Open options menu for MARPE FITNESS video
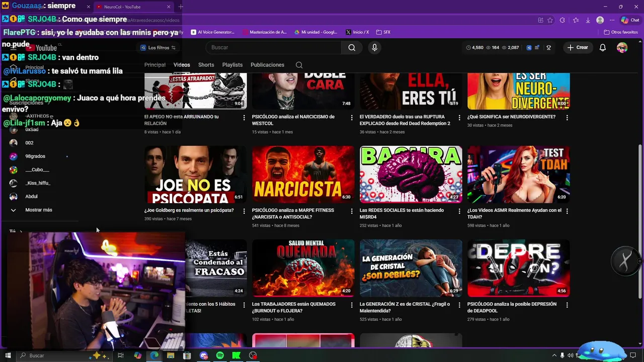Image resolution: width=644 pixels, height=362 pixels. click(x=352, y=211)
